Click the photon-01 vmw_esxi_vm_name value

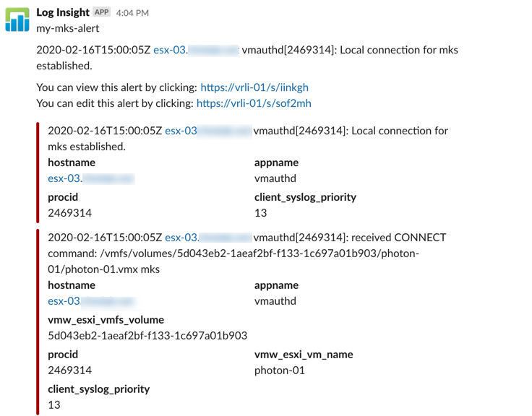pos(280,370)
